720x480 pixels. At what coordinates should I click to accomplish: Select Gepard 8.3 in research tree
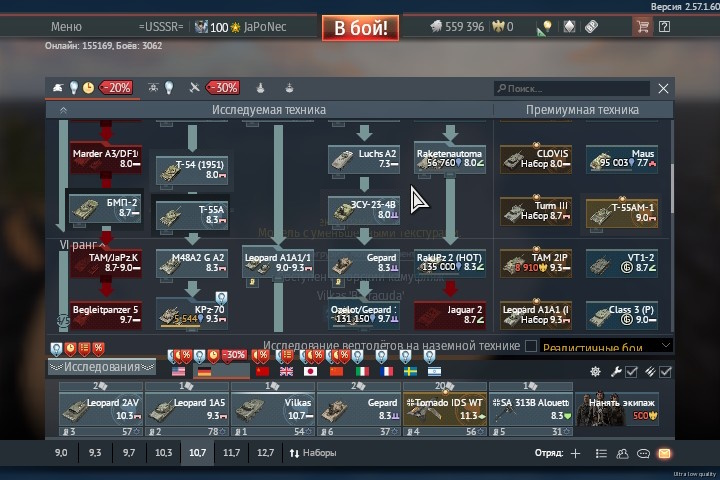coord(364,263)
